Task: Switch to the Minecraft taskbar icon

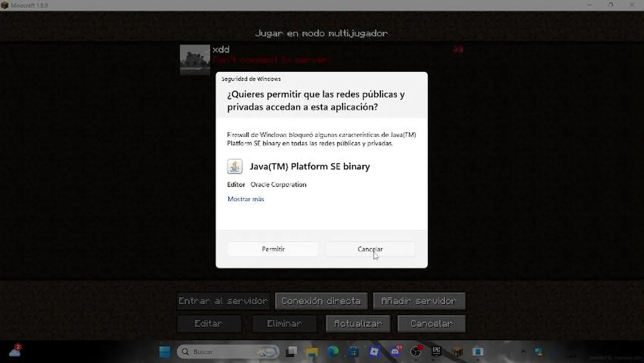Action: (x=458, y=351)
